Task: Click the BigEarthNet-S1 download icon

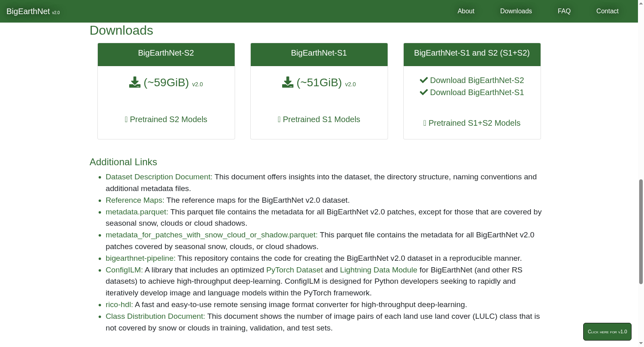Action: [288, 82]
